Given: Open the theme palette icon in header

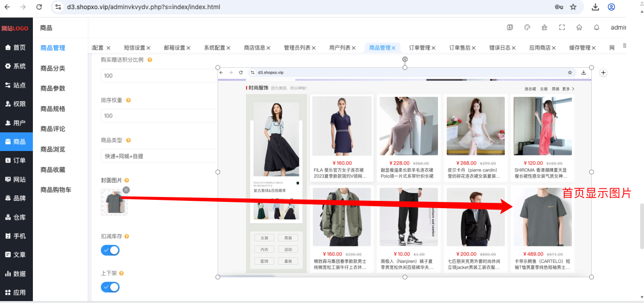Looking at the screenshot, I should [527, 28].
